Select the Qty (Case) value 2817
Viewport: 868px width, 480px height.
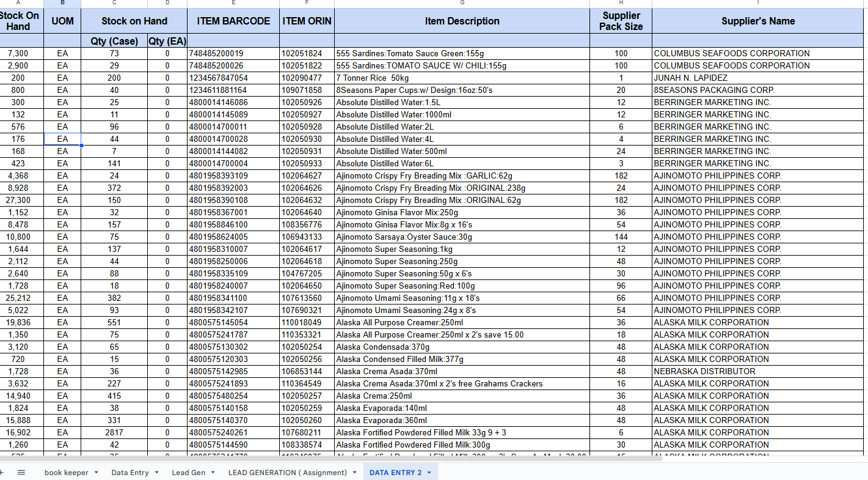pos(114,432)
